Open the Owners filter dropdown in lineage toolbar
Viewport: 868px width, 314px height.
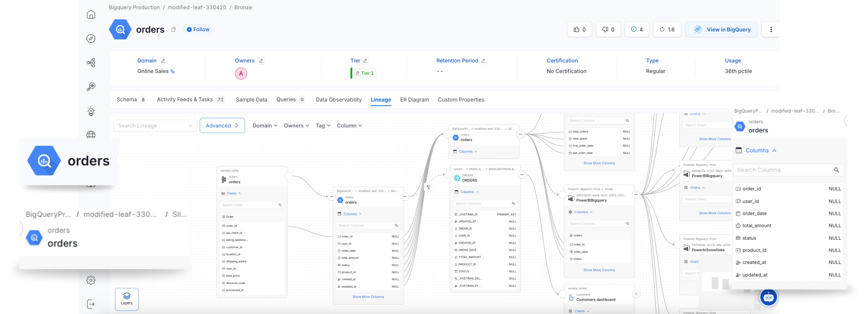296,126
